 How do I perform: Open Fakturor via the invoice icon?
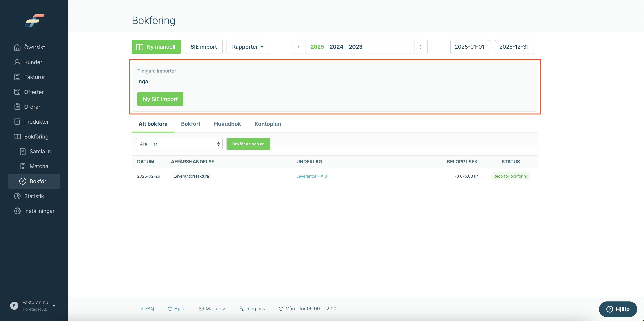(17, 77)
